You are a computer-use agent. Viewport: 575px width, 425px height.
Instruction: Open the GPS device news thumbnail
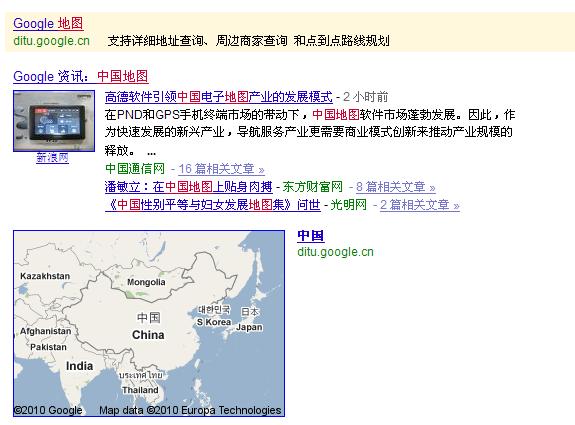tap(54, 121)
